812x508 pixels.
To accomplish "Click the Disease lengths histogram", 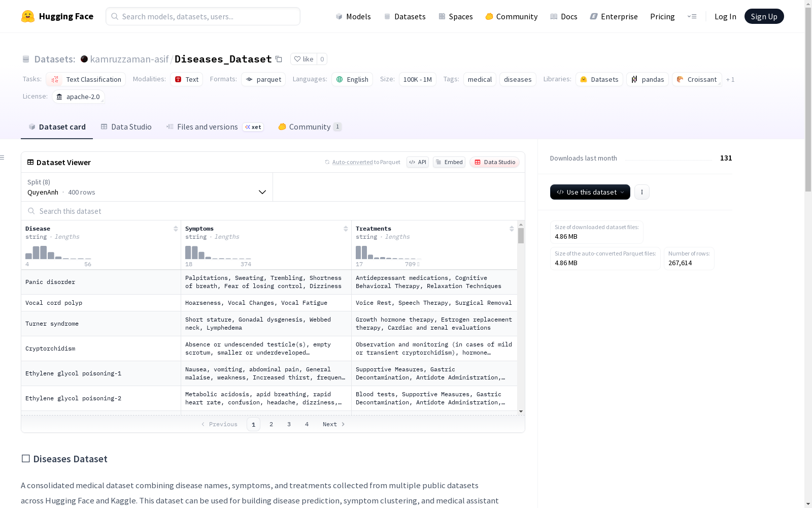I will [x=58, y=252].
